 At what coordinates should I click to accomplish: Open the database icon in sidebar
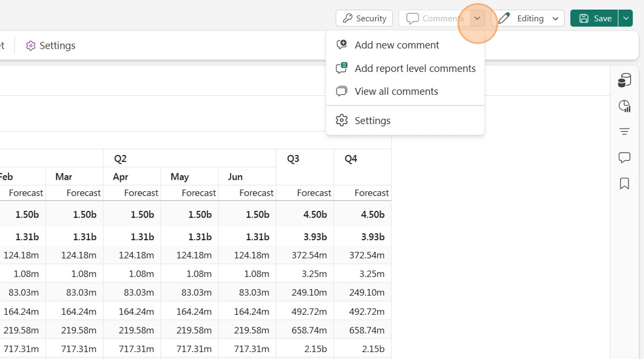(624, 80)
